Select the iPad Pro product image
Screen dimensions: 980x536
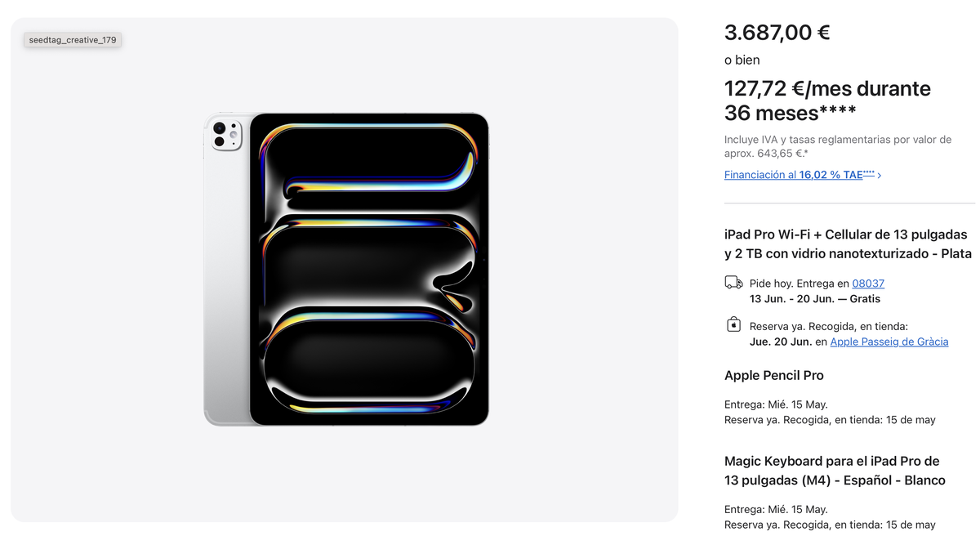click(346, 268)
